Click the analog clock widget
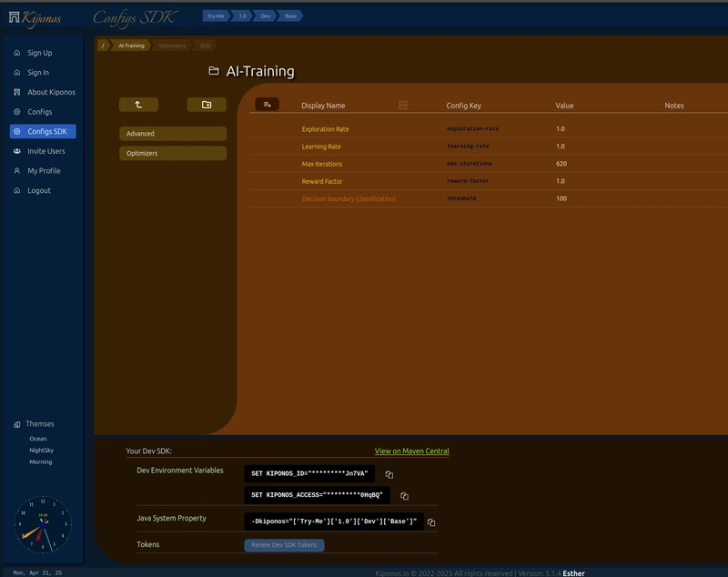Image resolution: width=728 pixels, height=577 pixels. tap(43, 524)
